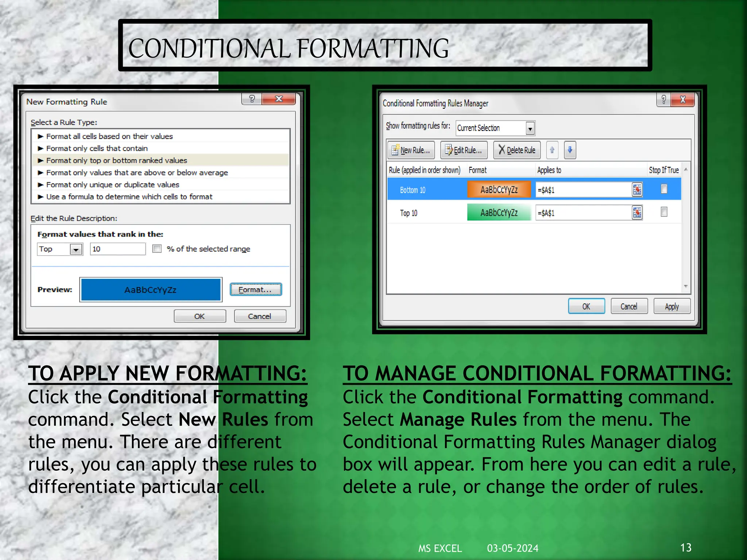Click Applies to field of Top 10 rule
The image size is (747, 560).
click(584, 213)
